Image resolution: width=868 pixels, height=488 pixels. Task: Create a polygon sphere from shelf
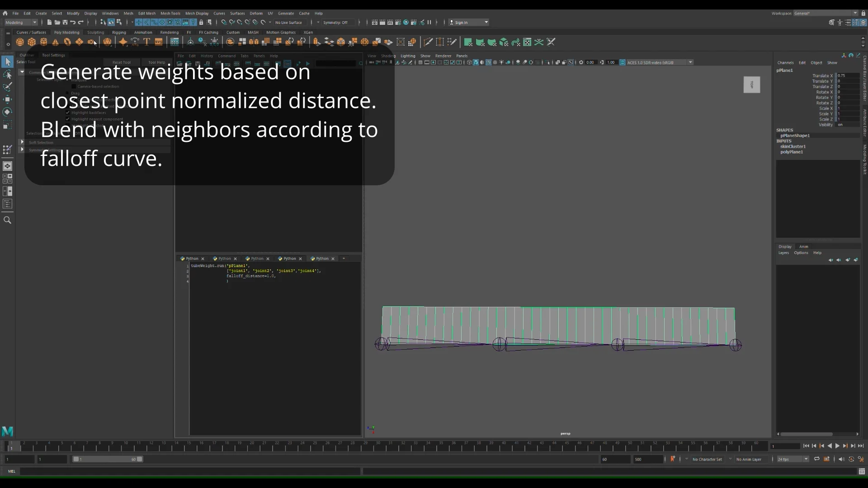(20, 42)
